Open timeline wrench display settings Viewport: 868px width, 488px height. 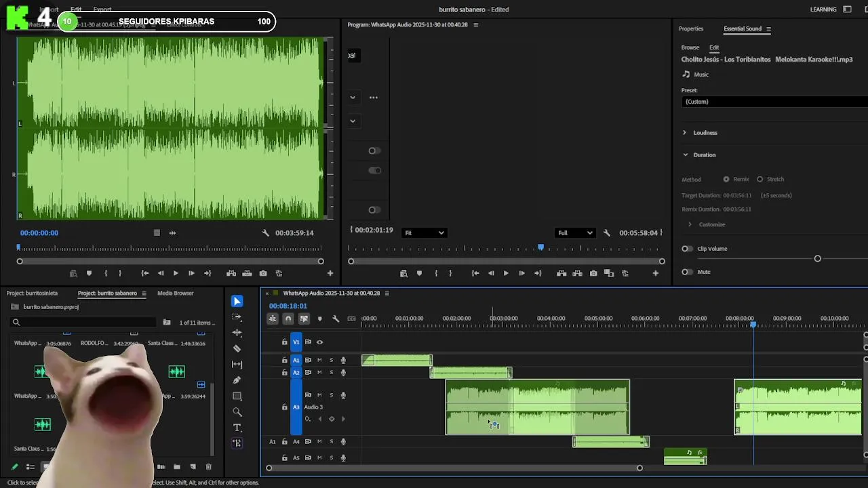click(x=336, y=319)
